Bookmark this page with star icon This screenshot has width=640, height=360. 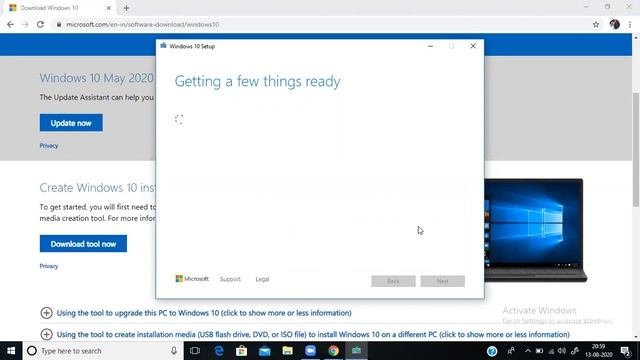tap(596, 24)
